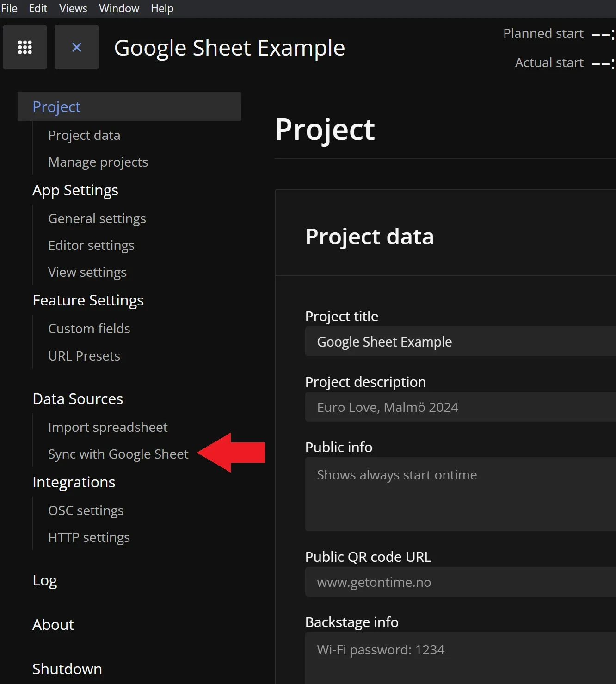
Task: Open Editor settings page
Action: (91, 245)
